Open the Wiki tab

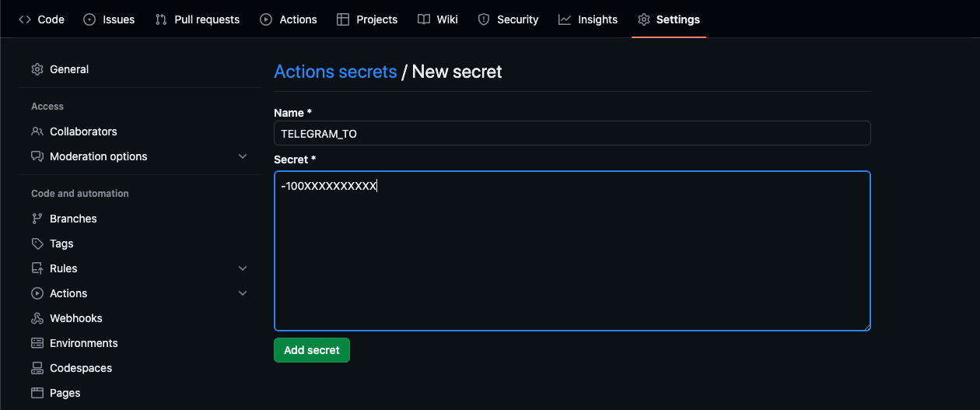(x=438, y=19)
